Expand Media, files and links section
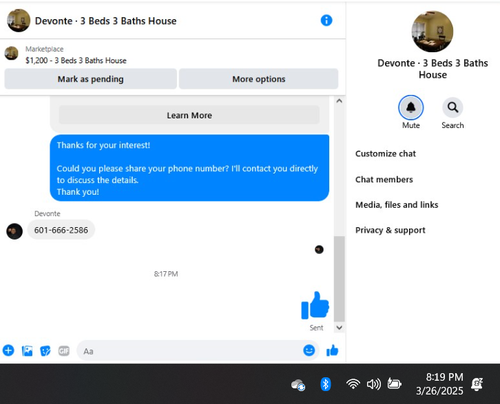The height and width of the screenshot is (404, 500). click(x=397, y=205)
